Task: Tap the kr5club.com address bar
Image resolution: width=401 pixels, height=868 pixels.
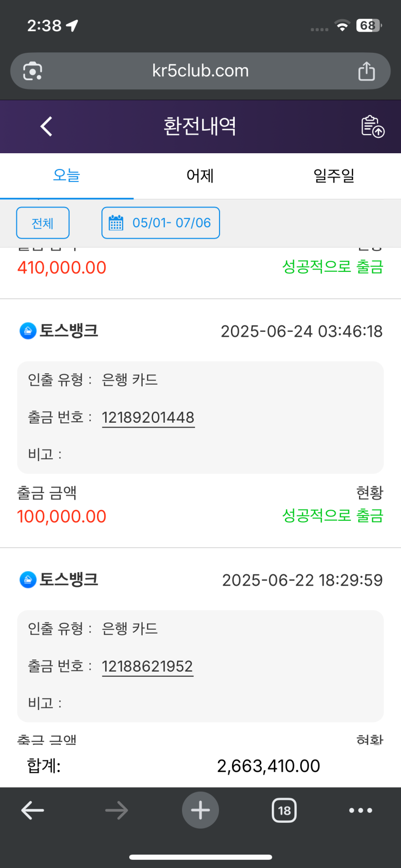Action: tap(200, 71)
